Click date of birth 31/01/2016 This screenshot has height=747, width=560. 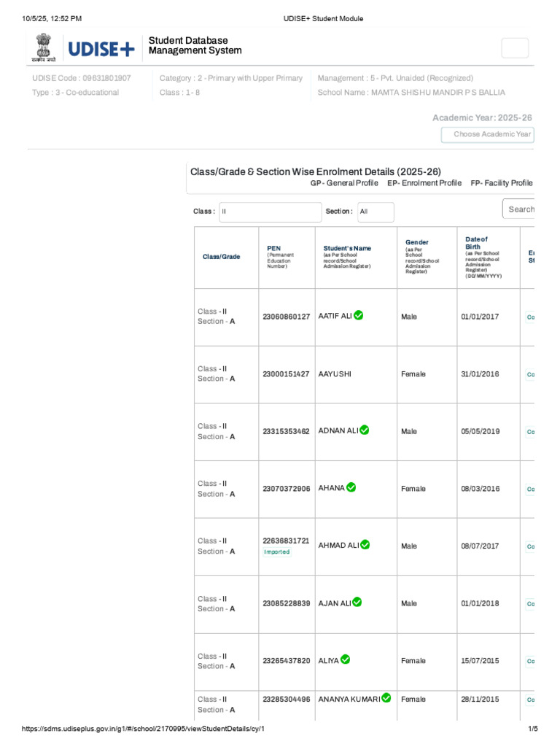pyautogui.click(x=480, y=374)
